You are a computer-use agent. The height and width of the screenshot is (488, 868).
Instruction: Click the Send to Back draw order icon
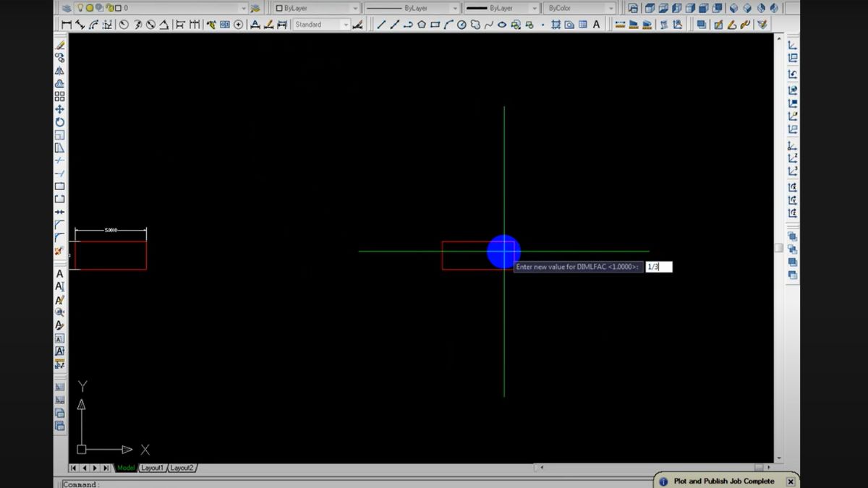pos(793,249)
